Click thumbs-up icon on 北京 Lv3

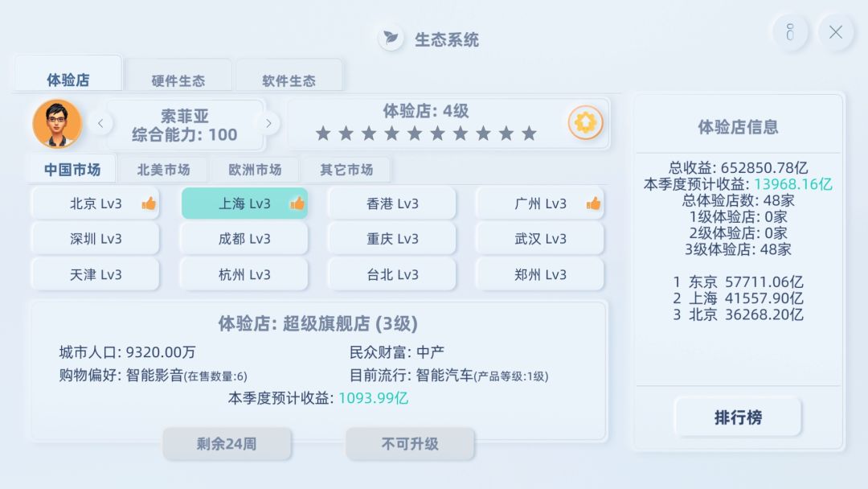(x=149, y=203)
